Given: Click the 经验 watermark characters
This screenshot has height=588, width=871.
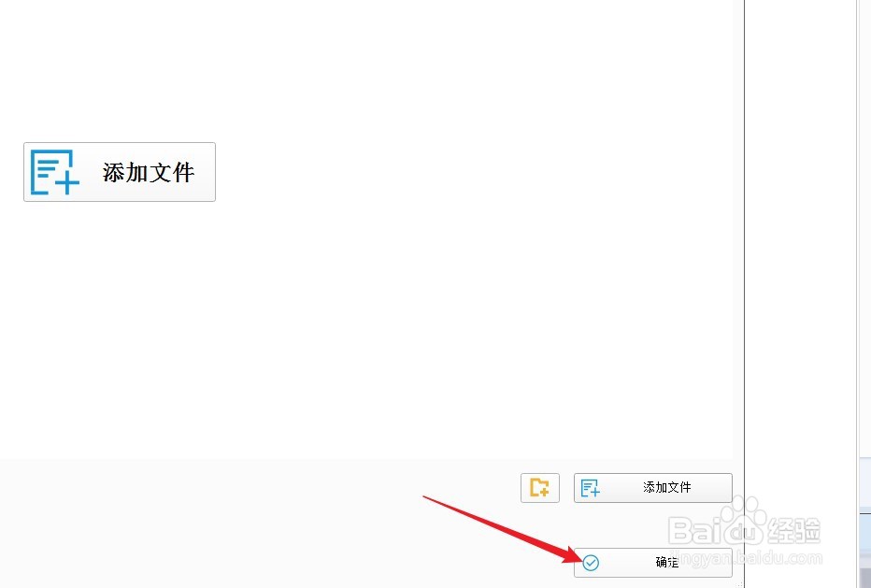Looking at the screenshot, I should coord(793,531).
